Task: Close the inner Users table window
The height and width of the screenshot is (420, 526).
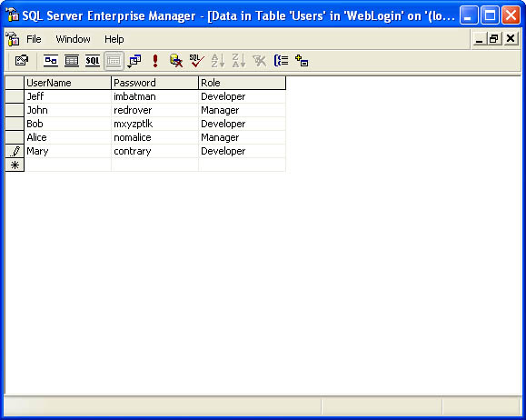Action: tap(511, 39)
